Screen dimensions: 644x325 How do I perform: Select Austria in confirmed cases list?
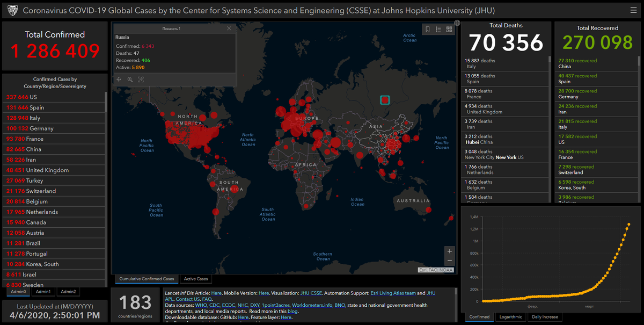tap(54, 233)
